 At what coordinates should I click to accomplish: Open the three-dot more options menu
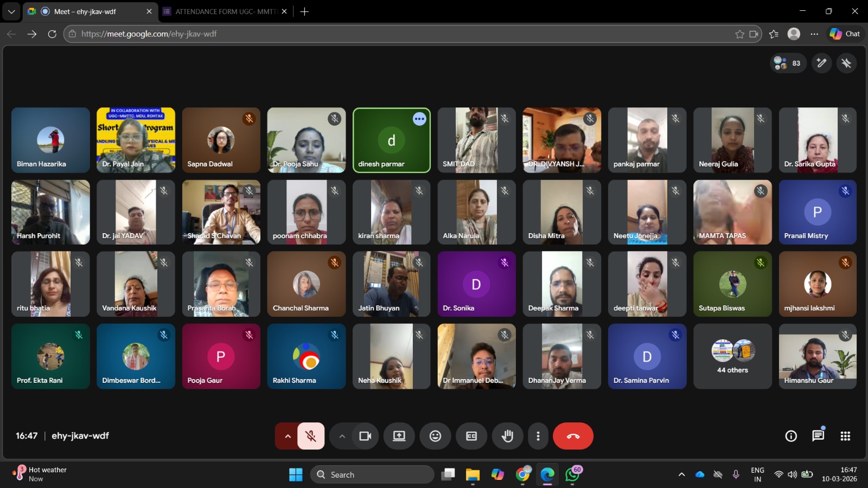click(538, 436)
